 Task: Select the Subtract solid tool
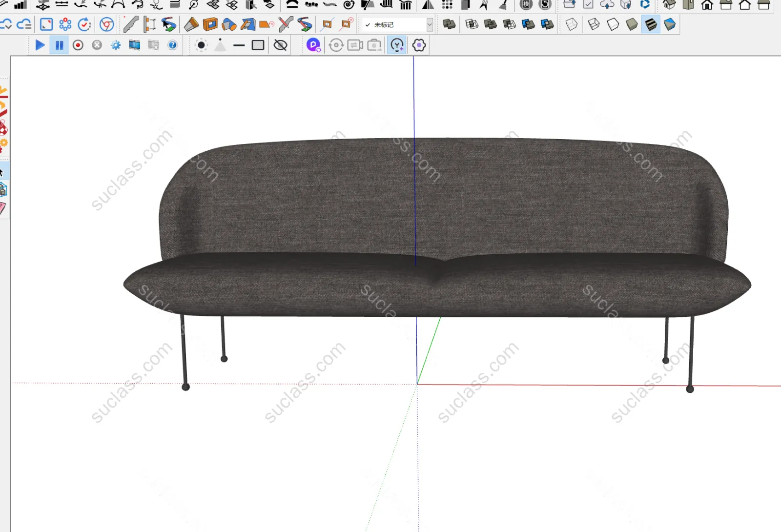click(x=510, y=24)
